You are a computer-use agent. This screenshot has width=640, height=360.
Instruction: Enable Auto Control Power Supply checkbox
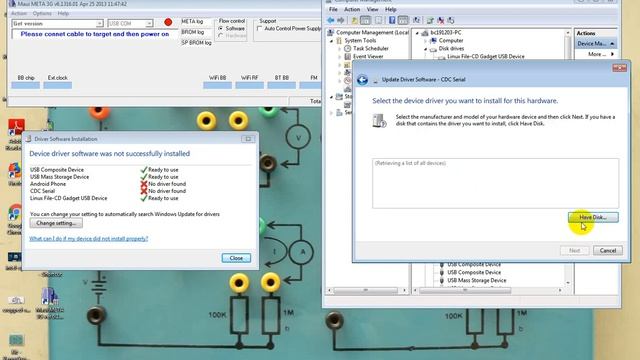click(x=259, y=29)
